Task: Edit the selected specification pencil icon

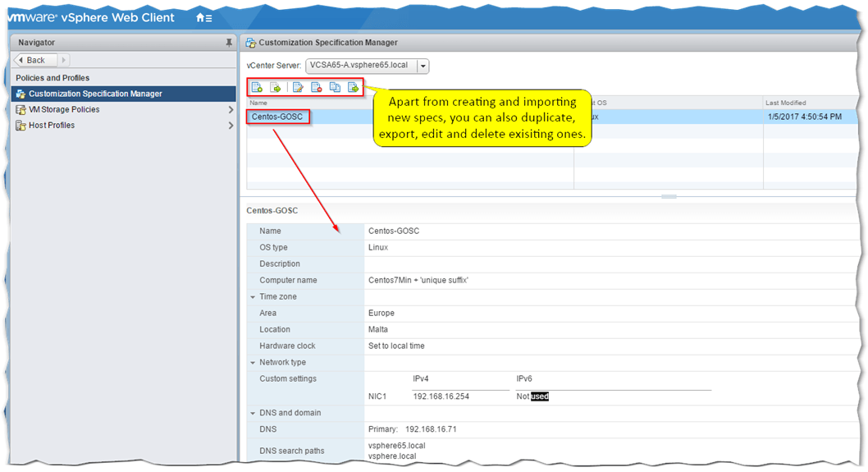Action: 298,88
